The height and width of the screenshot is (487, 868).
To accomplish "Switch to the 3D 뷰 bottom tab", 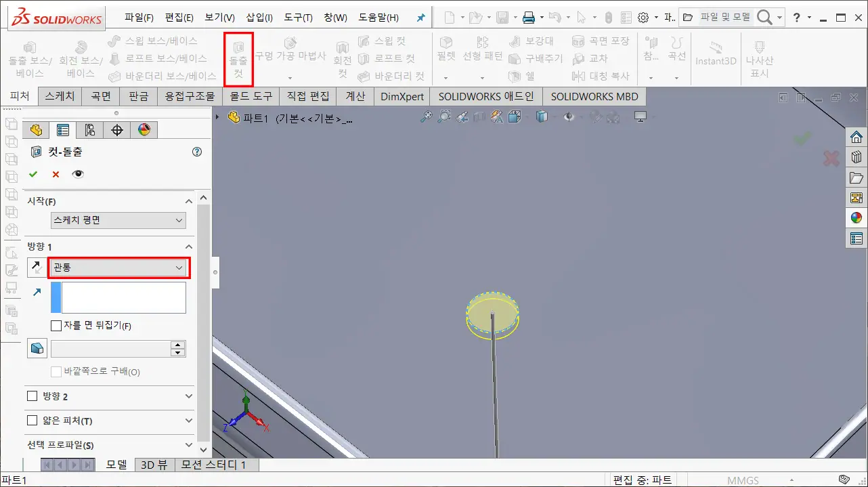I will [x=154, y=465].
